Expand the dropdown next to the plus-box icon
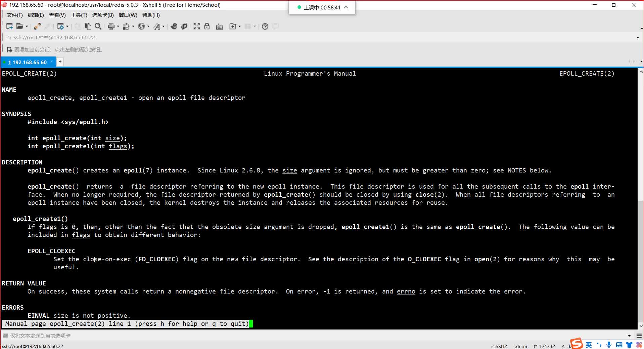 click(239, 26)
